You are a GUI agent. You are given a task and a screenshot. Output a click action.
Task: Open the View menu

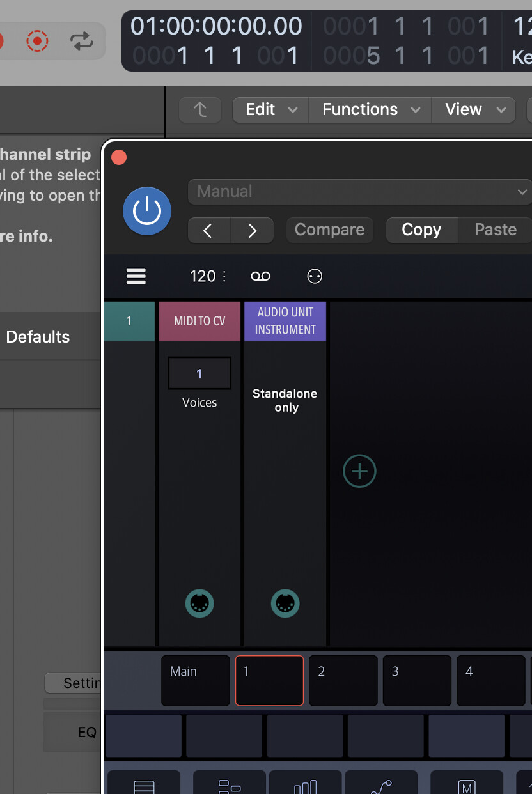pos(473,110)
